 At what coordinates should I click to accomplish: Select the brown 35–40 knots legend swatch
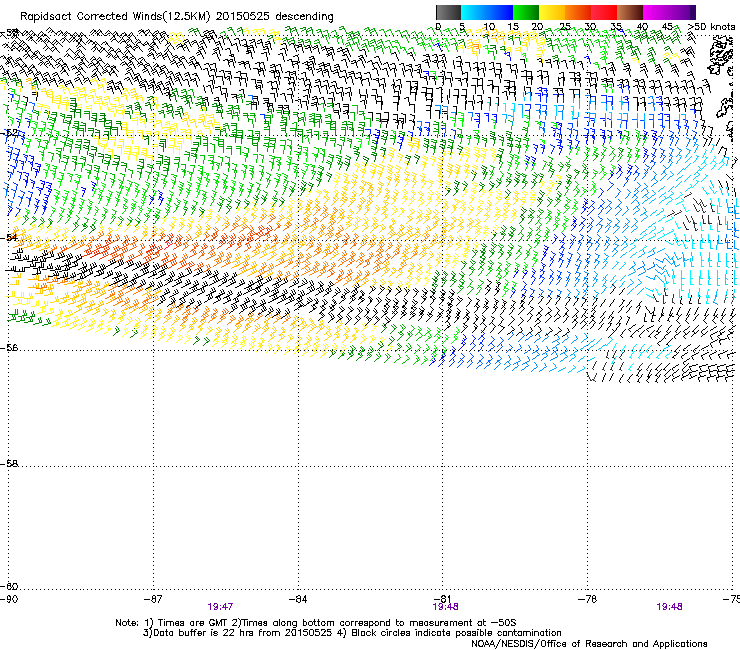[x=630, y=12]
